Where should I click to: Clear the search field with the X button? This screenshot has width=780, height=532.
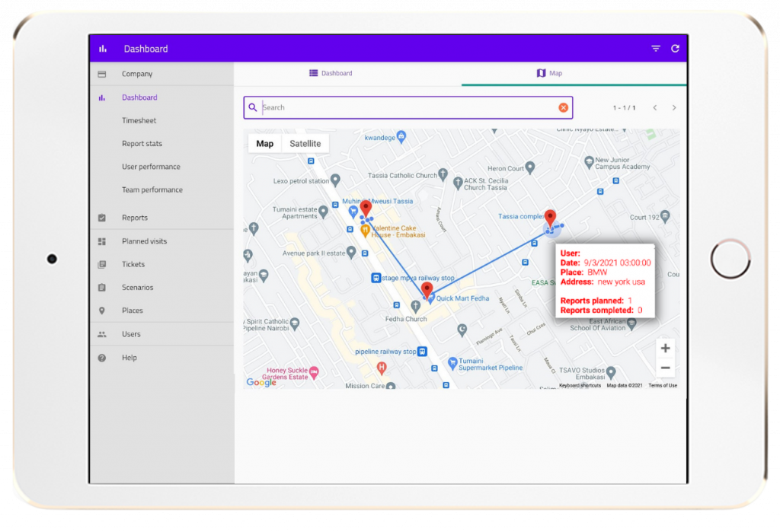click(563, 107)
